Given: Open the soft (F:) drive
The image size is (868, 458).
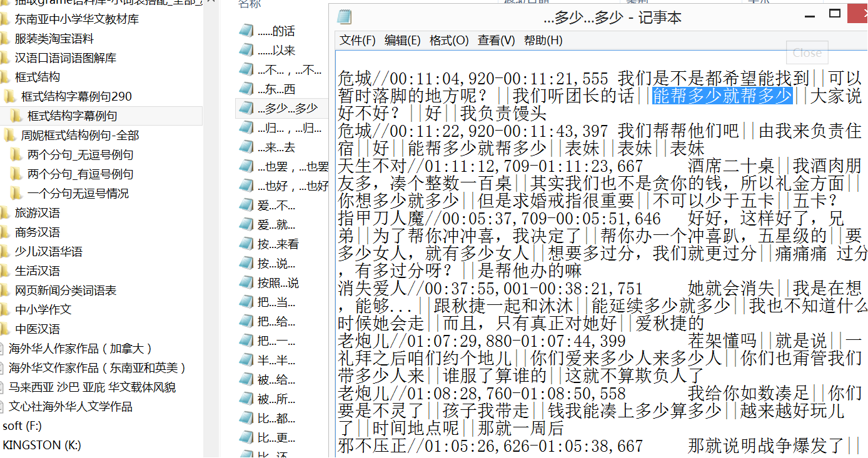Looking at the screenshot, I should tap(22, 426).
